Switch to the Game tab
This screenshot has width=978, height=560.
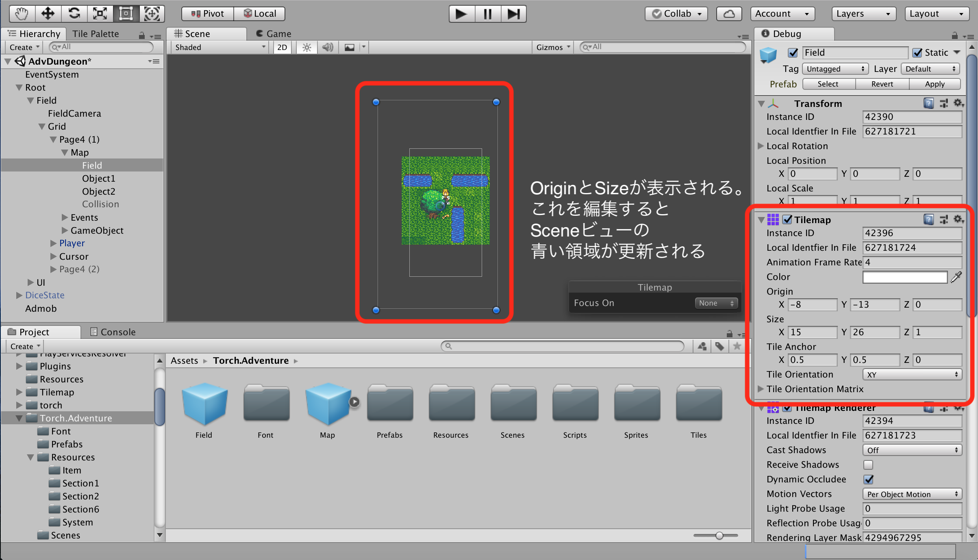(274, 34)
